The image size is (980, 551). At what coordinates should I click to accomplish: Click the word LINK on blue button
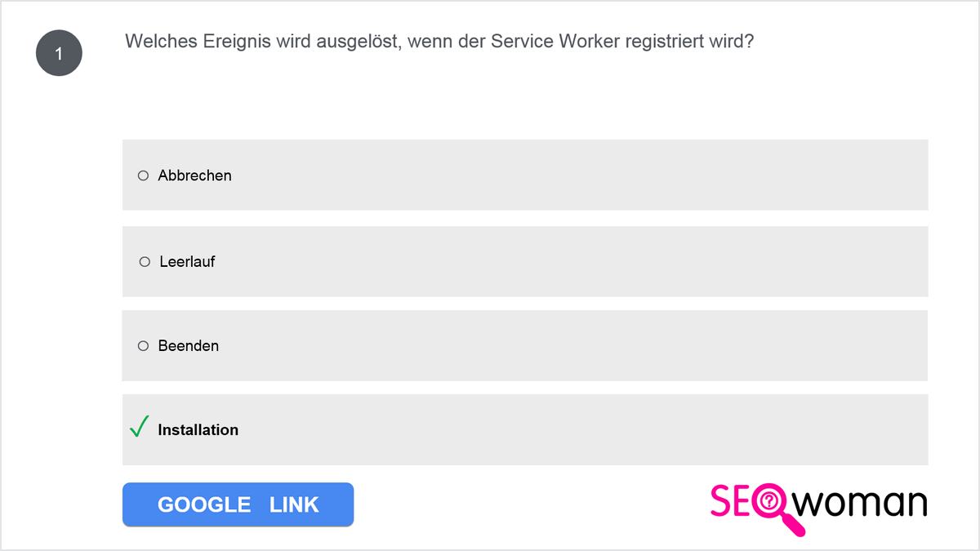(x=294, y=504)
